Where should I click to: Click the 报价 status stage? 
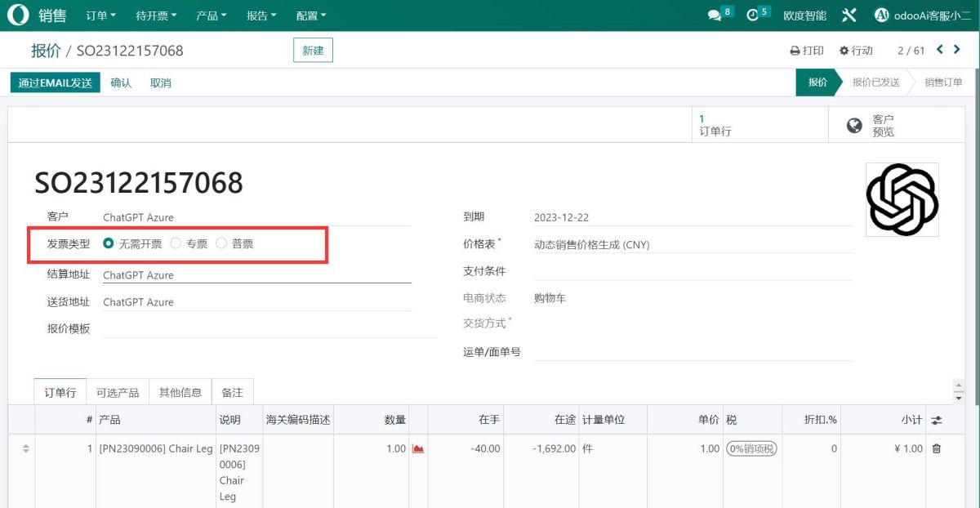pos(817,82)
